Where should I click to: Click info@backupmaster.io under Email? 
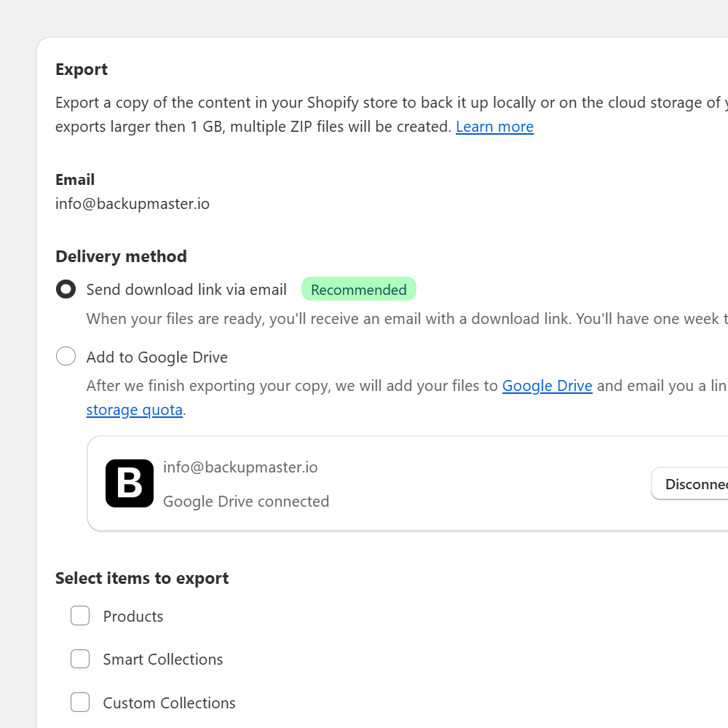coord(132,204)
